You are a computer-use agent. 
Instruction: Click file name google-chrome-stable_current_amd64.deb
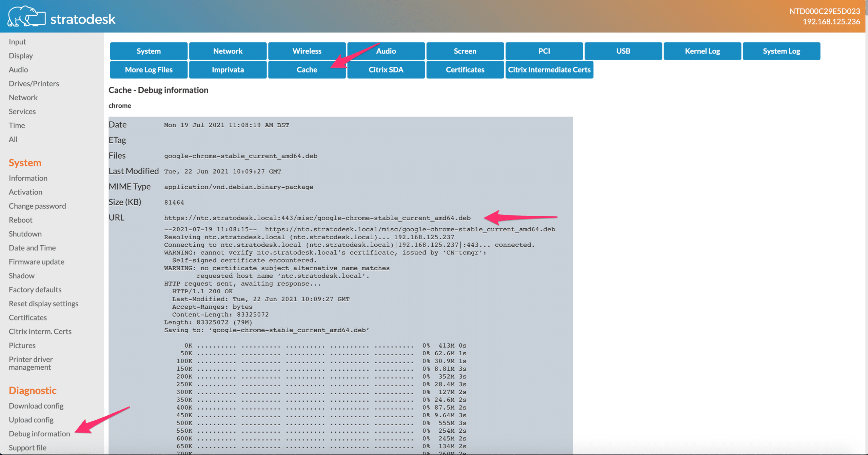coord(241,156)
